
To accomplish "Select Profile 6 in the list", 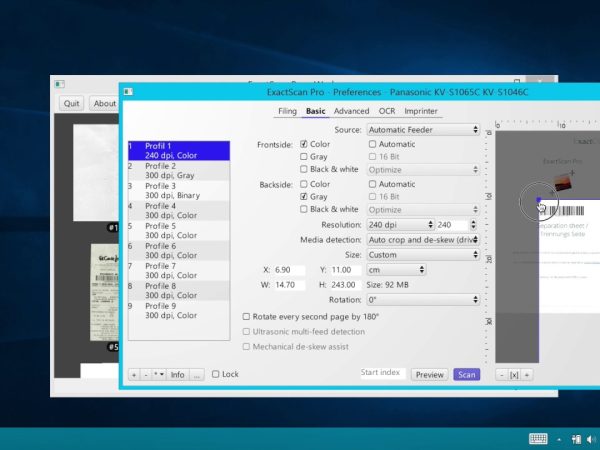I will click(179, 251).
